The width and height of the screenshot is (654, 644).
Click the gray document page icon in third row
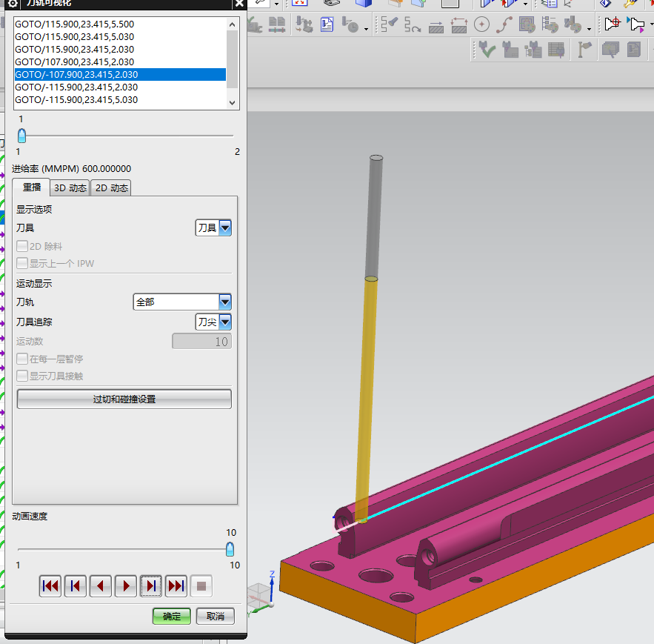point(634,50)
